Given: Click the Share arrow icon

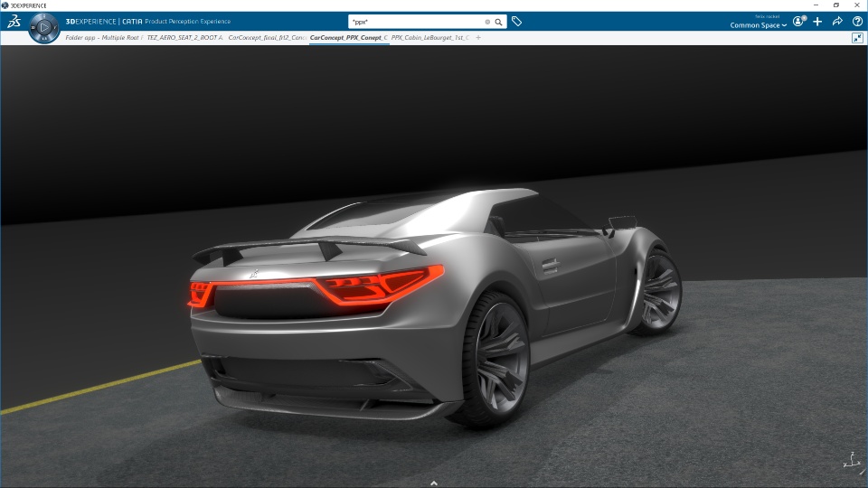Looking at the screenshot, I should 837,21.
